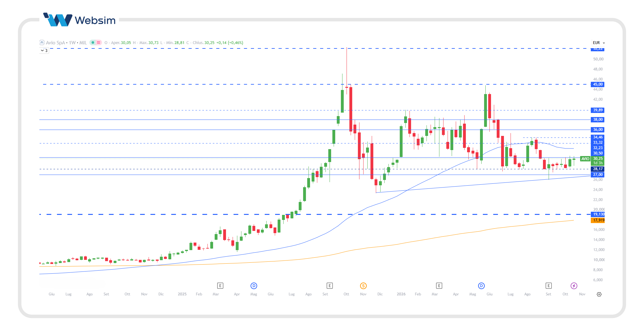Select the 27,00 price level label
The width and height of the screenshot is (644, 336).
598,175
